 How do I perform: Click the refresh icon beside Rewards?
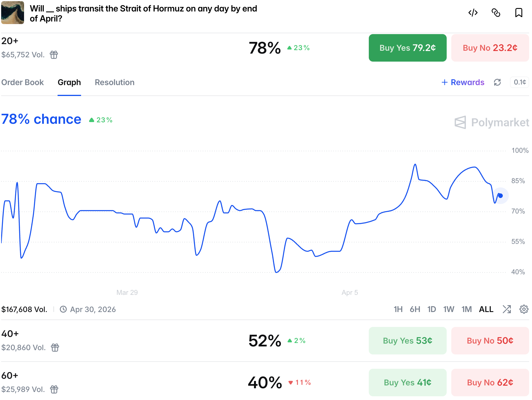tap(497, 83)
